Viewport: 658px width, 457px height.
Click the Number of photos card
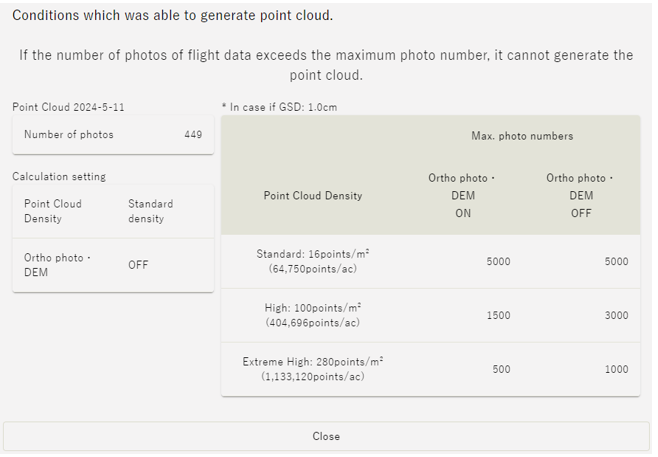click(113, 135)
